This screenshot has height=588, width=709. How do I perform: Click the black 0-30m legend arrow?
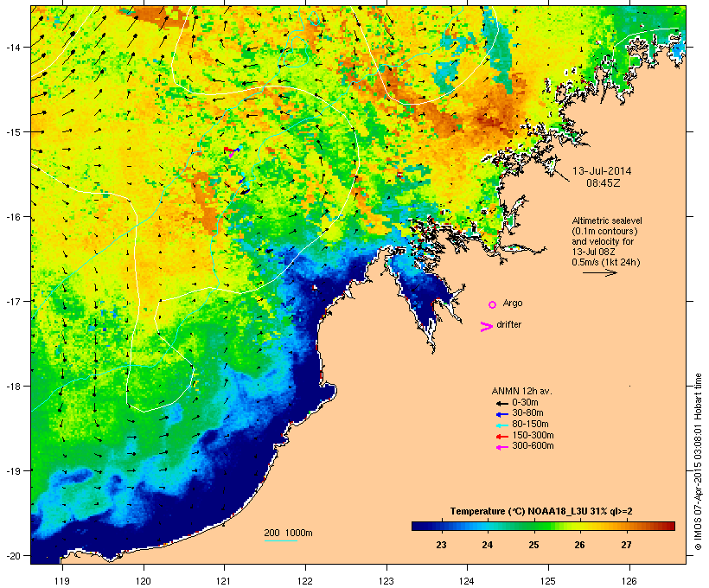click(x=501, y=403)
